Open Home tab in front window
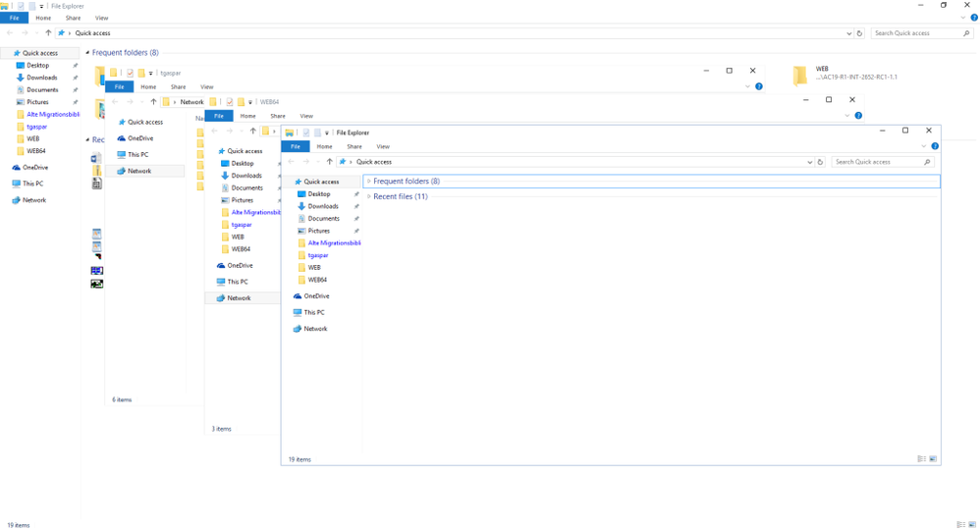 [324, 146]
